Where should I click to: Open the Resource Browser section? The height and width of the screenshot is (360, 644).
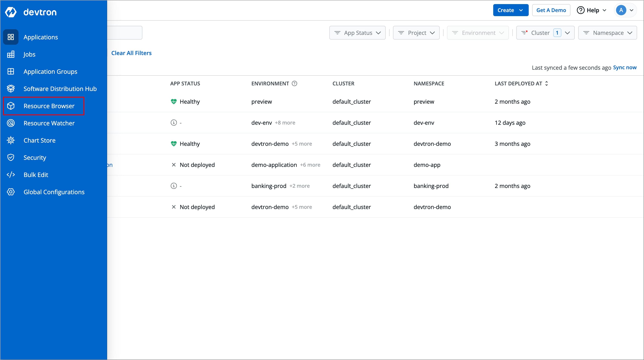coord(49,106)
